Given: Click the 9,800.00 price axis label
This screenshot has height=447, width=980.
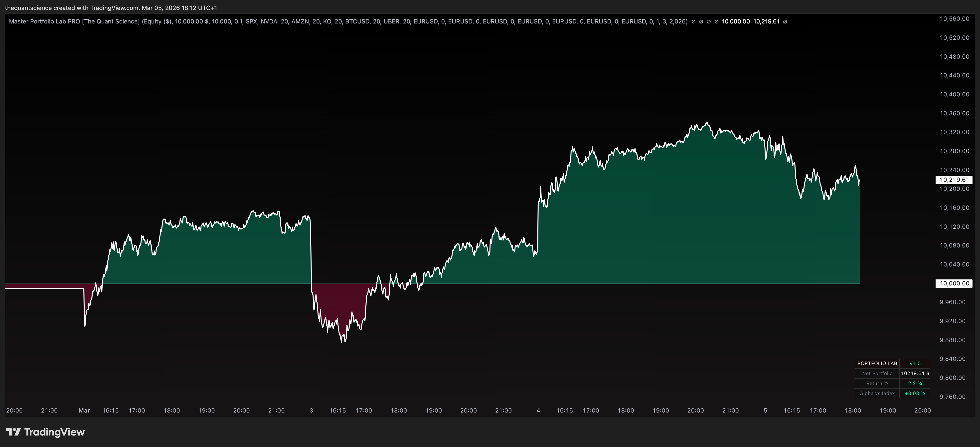Looking at the screenshot, I should pyautogui.click(x=952, y=378).
